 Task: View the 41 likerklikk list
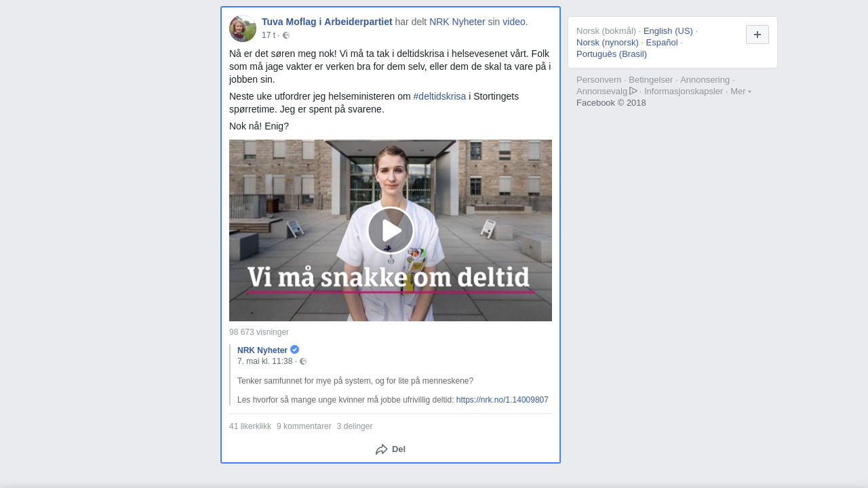(250, 426)
